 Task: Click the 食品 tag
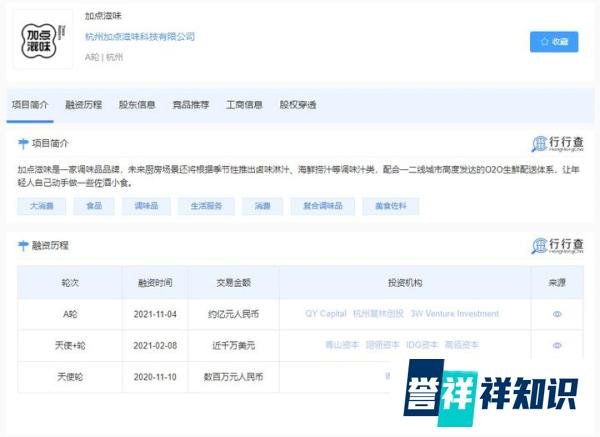click(x=94, y=206)
